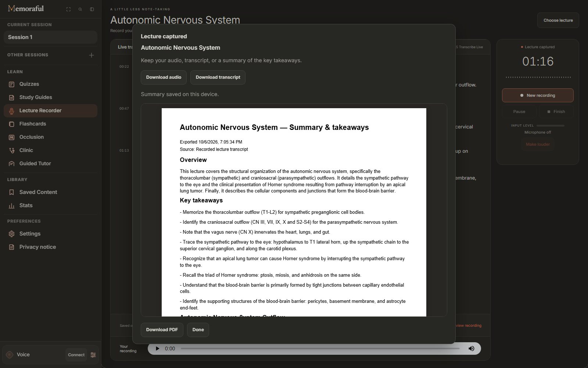Screen dimensions: 588x368
Task: Click Choose lecture button
Action: [x=558, y=20]
